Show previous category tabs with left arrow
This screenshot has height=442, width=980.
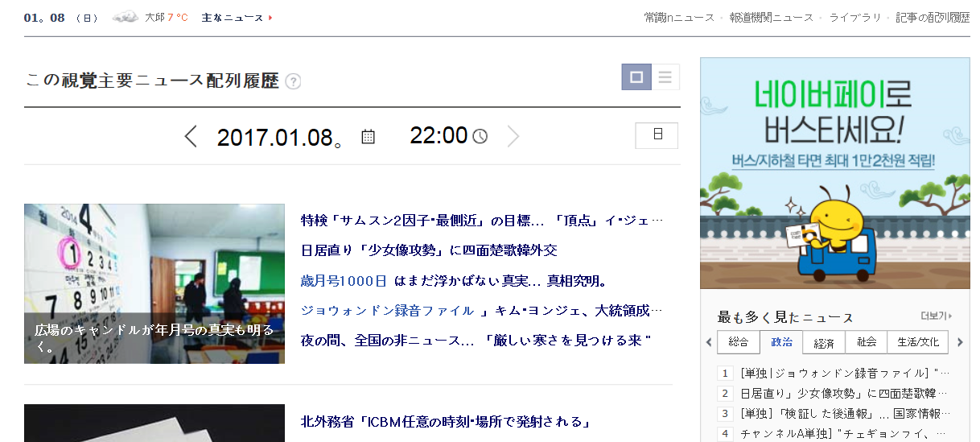[x=709, y=342]
